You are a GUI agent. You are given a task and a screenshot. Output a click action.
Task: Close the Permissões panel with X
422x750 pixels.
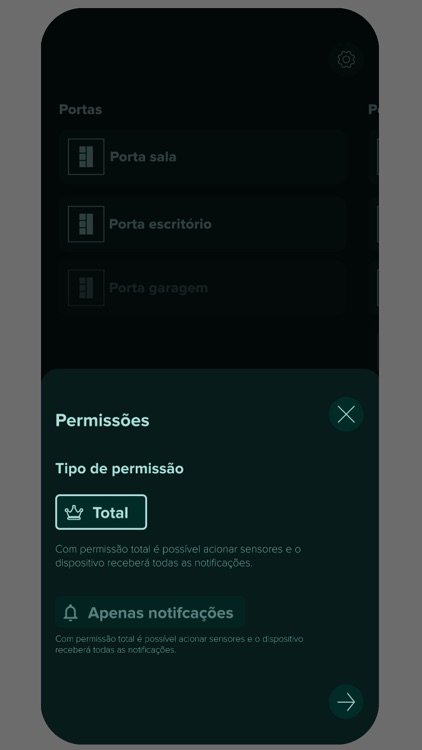coord(346,414)
